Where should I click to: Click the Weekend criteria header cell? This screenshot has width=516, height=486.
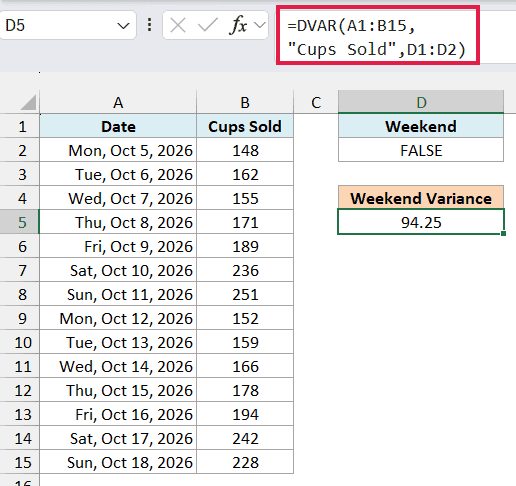pyautogui.click(x=421, y=126)
